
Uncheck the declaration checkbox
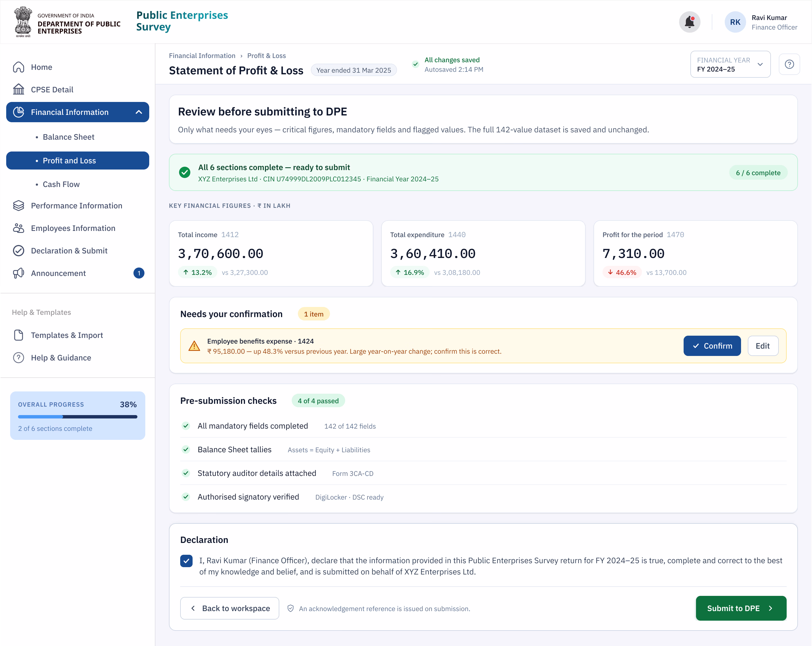(186, 561)
